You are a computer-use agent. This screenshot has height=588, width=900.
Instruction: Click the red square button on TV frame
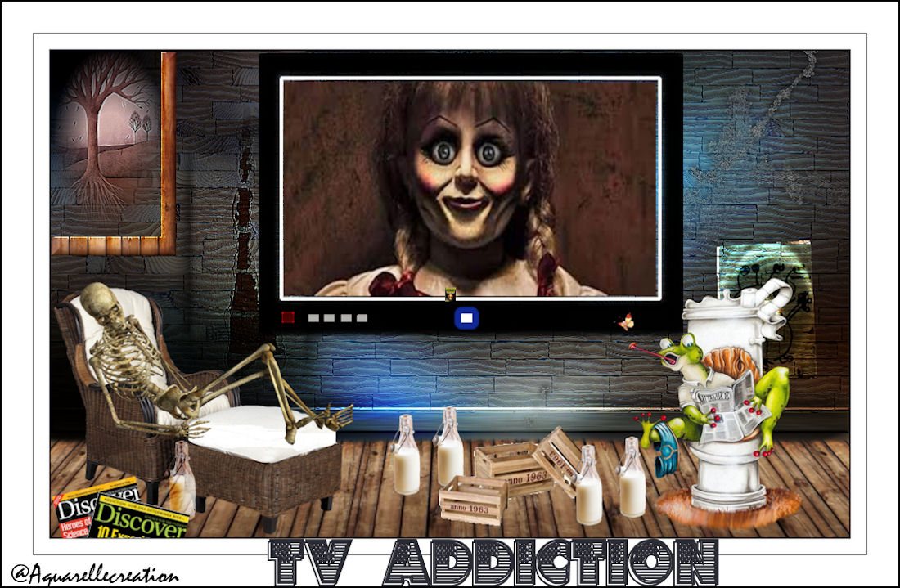click(x=287, y=317)
